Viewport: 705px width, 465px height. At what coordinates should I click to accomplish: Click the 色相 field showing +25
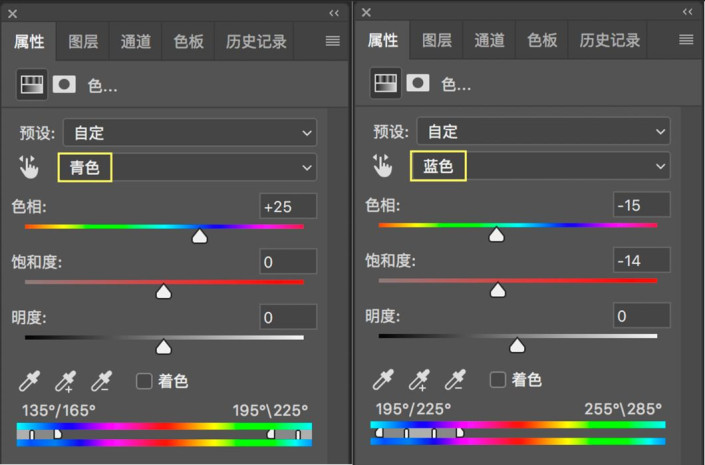pos(288,206)
